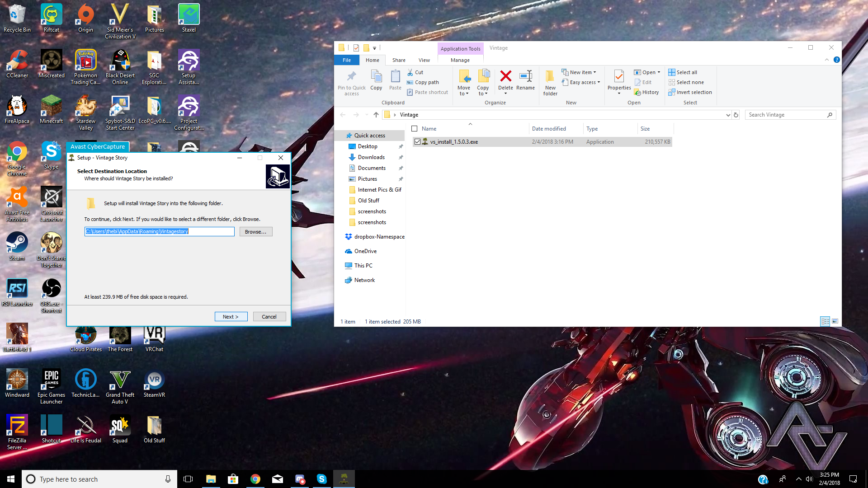Expand the address bar history dropdown
The width and height of the screenshot is (868, 488).
(x=728, y=115)
